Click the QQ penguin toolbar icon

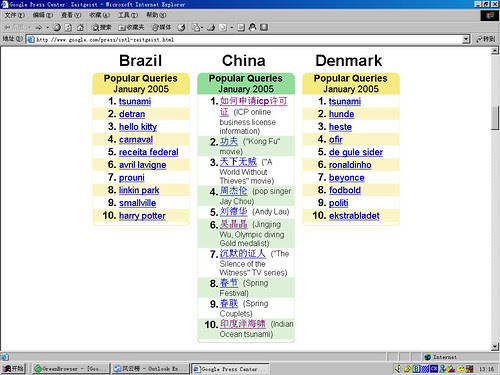coord(253,27)
